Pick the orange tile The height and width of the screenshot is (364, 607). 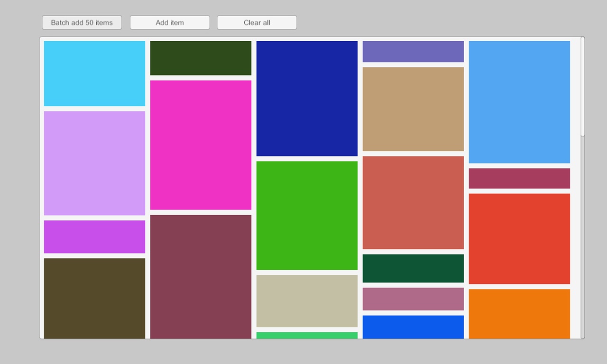point(519,314)
